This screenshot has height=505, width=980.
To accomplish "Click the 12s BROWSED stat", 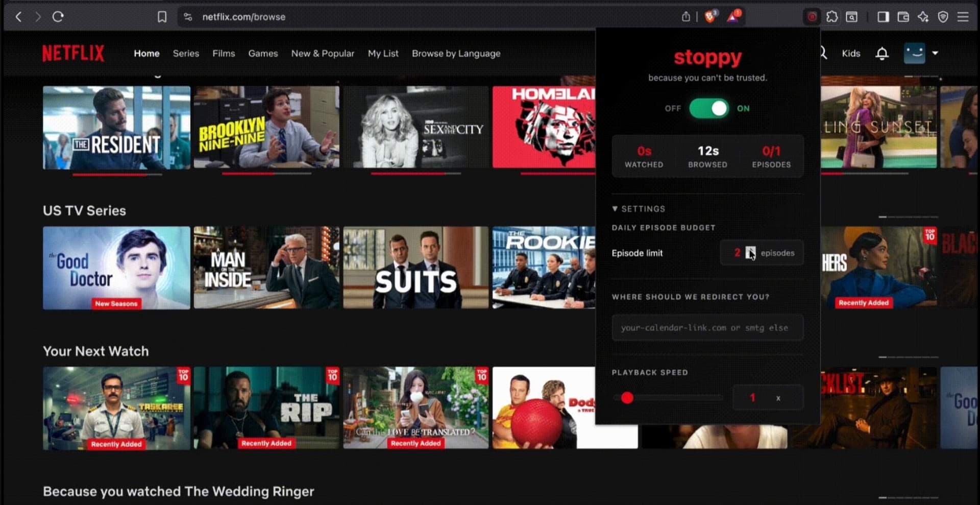I will (707, 157).
